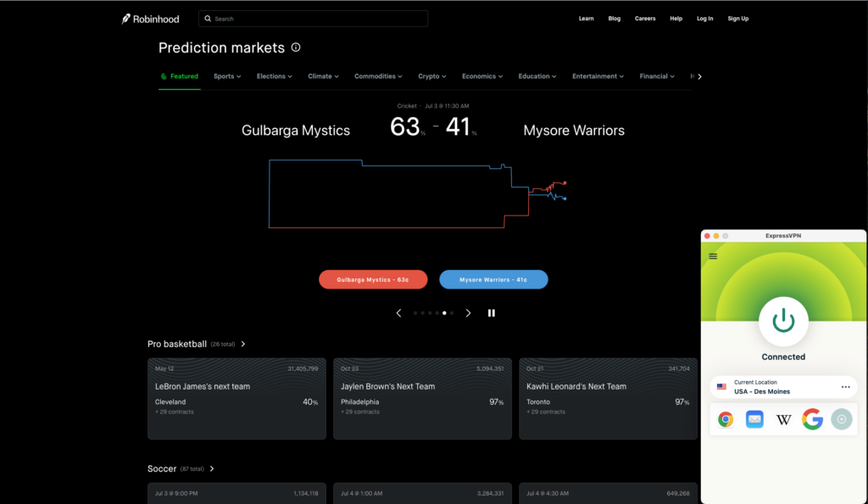This screenshot has height=504, width=868.
Task: Click Sign Up
Action: pyautogui.click(x=738, y=19)
